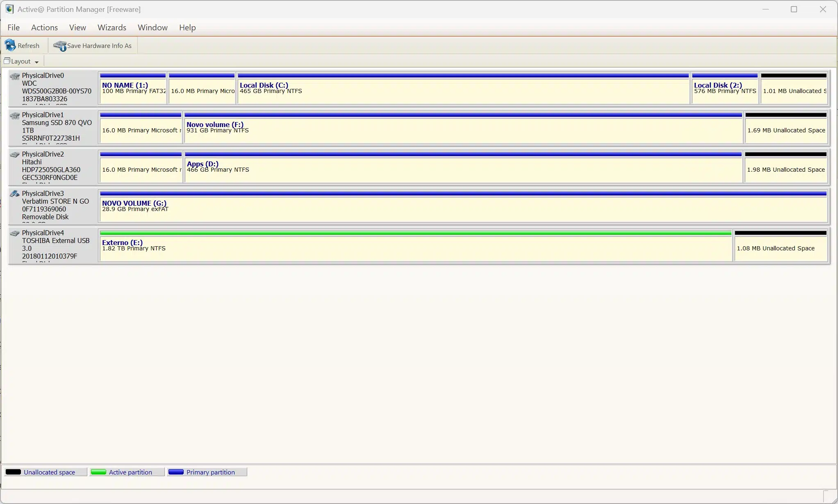This screenshot has height=504, width=838.
Task: Click the Active@ Partition Manager app icon
Action: pyautogui.click(x=9, y=9)
